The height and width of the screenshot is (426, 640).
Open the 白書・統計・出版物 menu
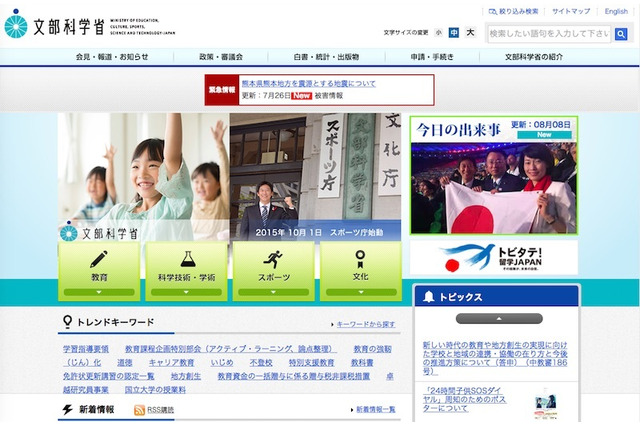tap(326, 57)
